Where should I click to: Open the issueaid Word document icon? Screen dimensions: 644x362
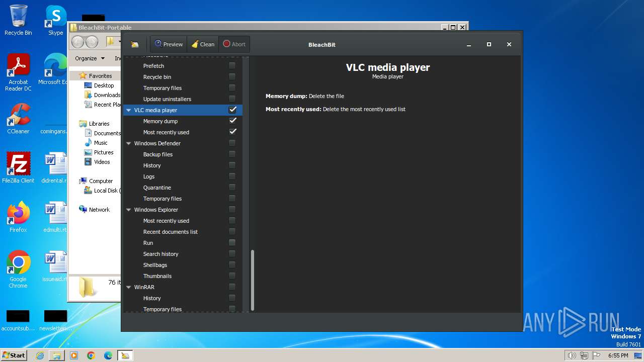(x=55, y=266)
